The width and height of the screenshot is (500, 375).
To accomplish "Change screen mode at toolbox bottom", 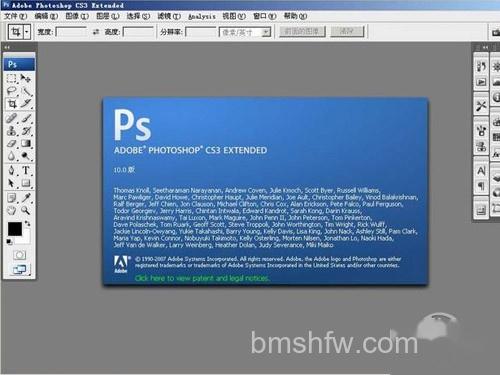I will [19, 269].
